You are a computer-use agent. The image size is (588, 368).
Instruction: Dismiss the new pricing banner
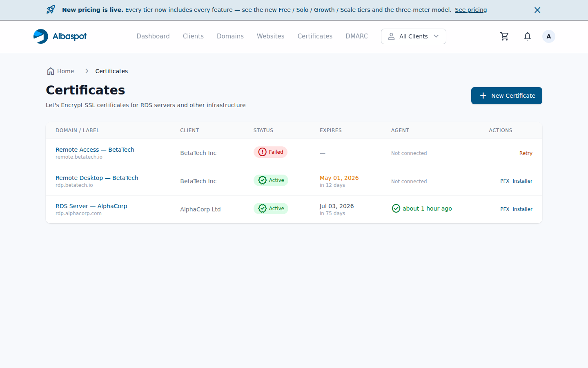pyautogui.click(x=537, y=10)
